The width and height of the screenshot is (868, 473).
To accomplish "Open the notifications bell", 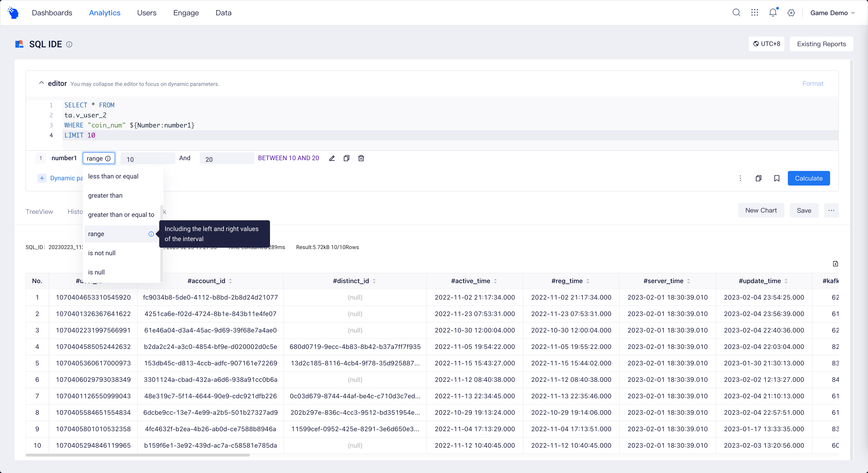I will pos(773,13).
